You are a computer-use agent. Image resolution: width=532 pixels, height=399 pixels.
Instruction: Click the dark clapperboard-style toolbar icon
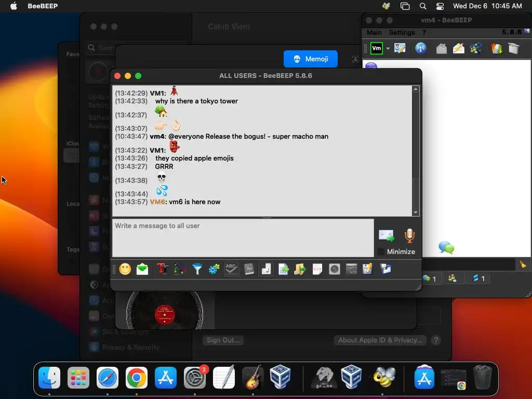click(x=352, y=270)
